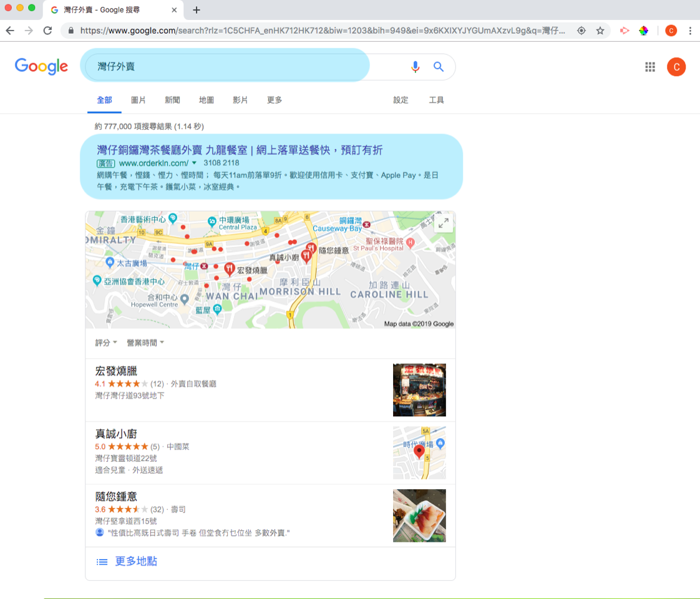View site info via padlock icon
Viewport: 700px width, 599px height.
coord(70,31)
